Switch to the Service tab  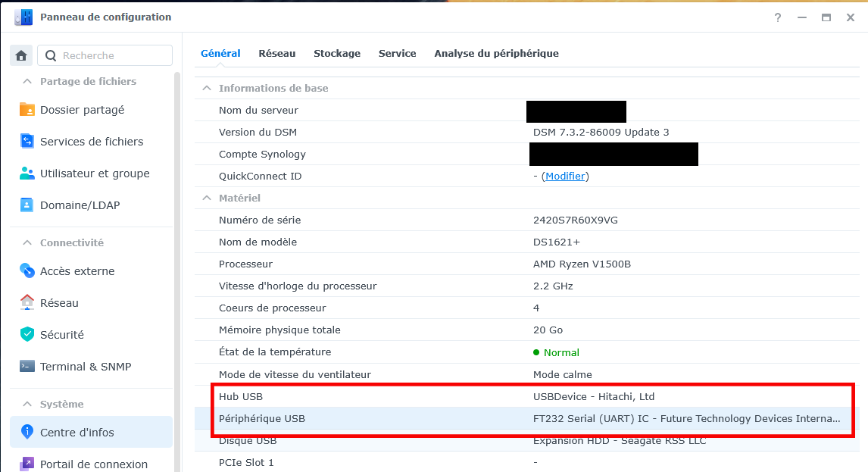pyautogui.click(x=397, y=53)
